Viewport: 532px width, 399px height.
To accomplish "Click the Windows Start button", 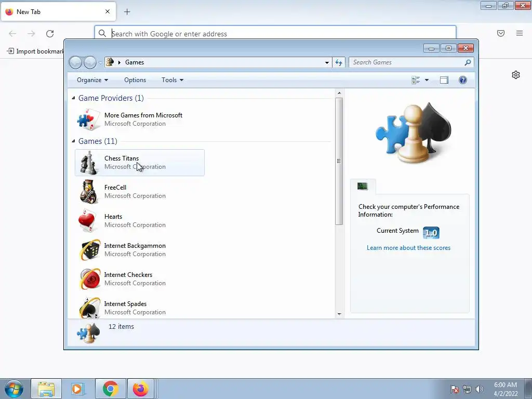I will (14, 389).
